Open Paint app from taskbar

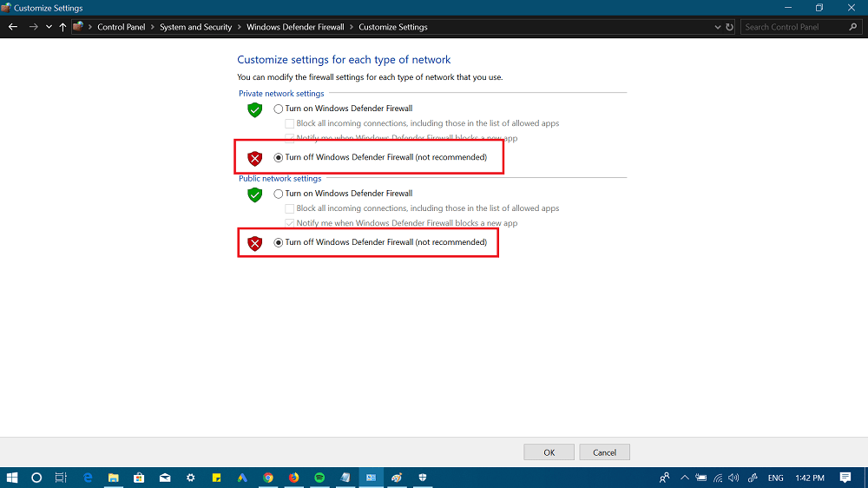coord(397,478)
